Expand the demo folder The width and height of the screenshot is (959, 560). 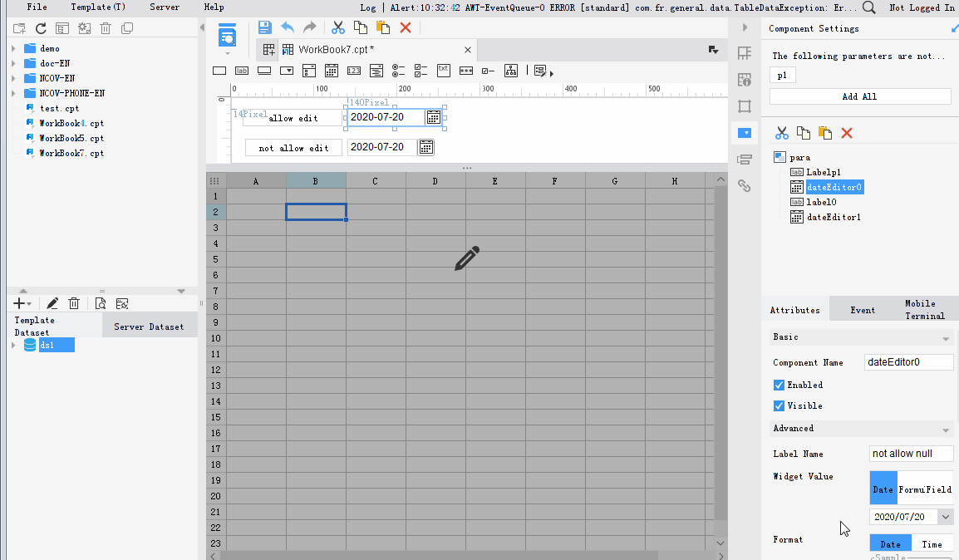click(13, 48)
